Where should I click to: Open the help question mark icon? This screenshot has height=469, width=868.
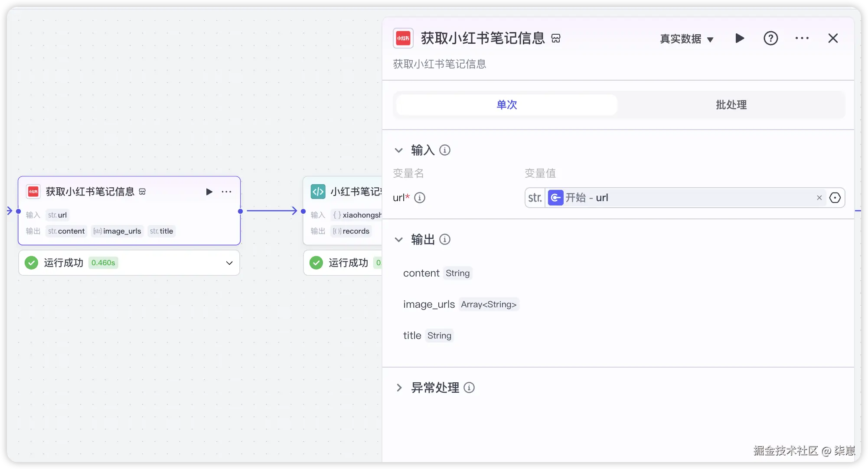pyautogui.click(x=770, y=38)
